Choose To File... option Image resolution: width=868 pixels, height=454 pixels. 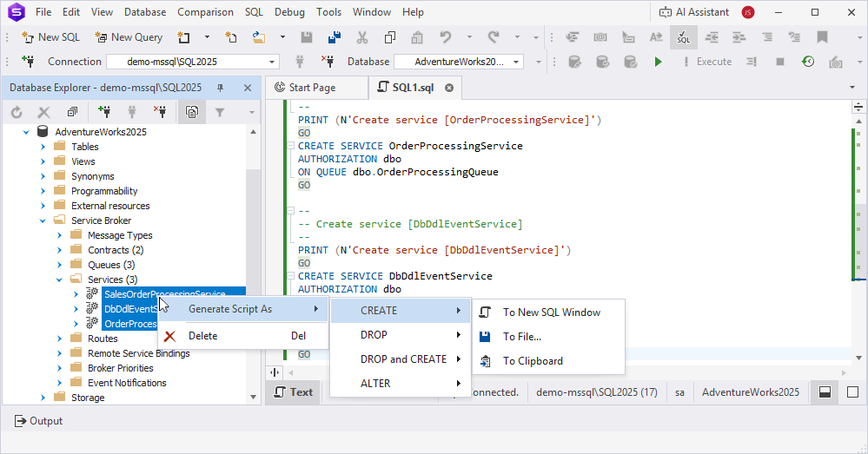click(548, 337)
